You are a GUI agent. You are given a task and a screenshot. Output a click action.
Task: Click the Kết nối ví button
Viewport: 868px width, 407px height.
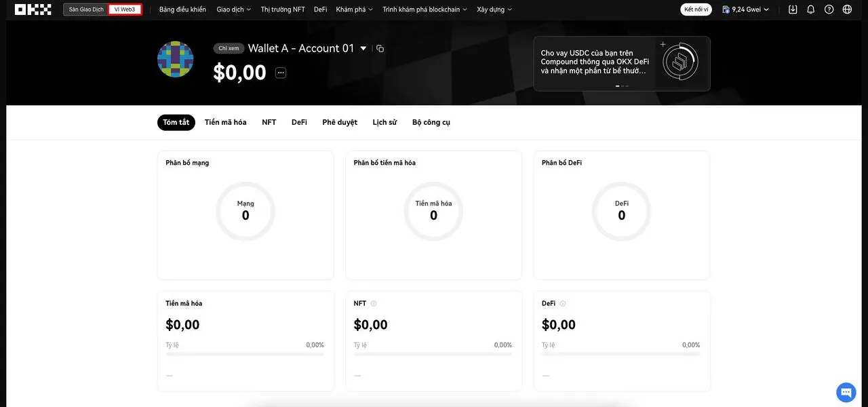696,9
